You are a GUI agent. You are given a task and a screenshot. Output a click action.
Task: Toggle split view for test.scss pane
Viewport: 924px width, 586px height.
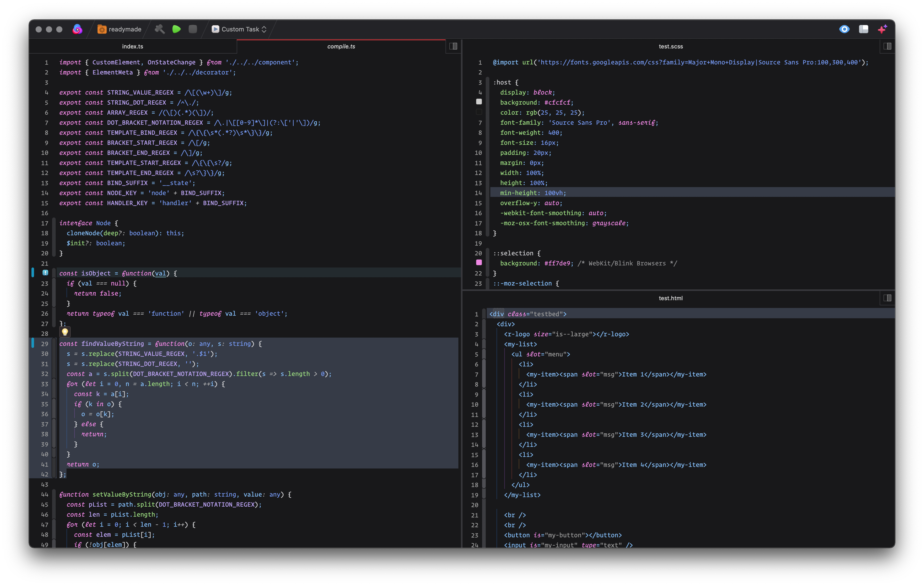point(887,46)
